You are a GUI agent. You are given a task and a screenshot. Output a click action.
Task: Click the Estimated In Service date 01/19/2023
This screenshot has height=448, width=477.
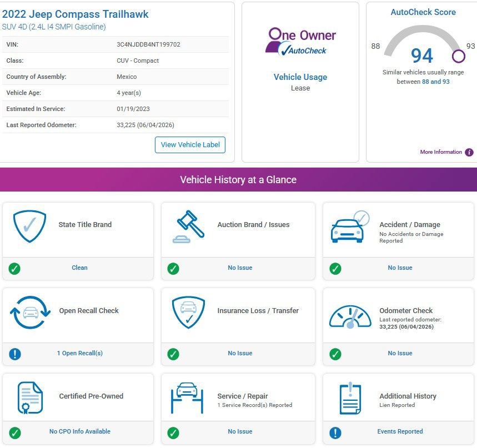pos(133,109)
